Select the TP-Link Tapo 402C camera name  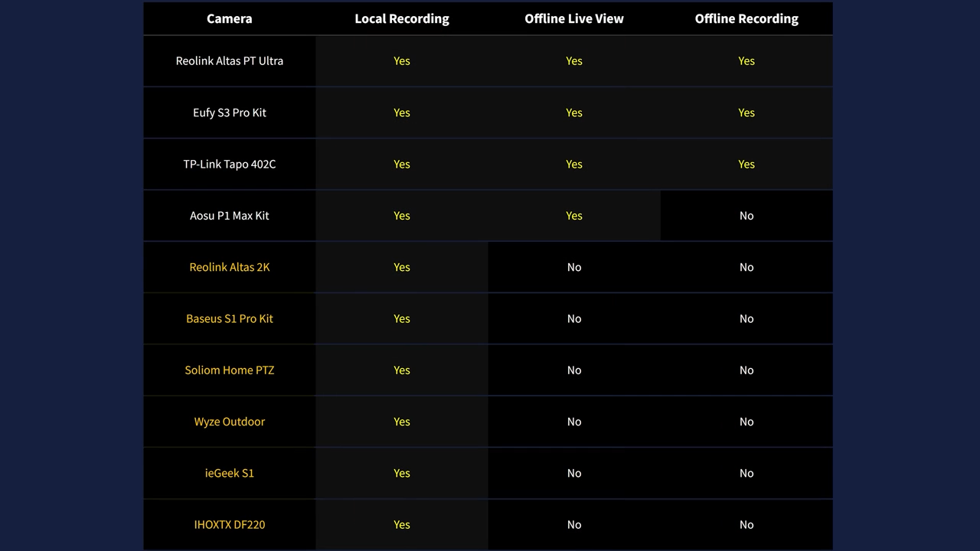[x=230, y=164]
